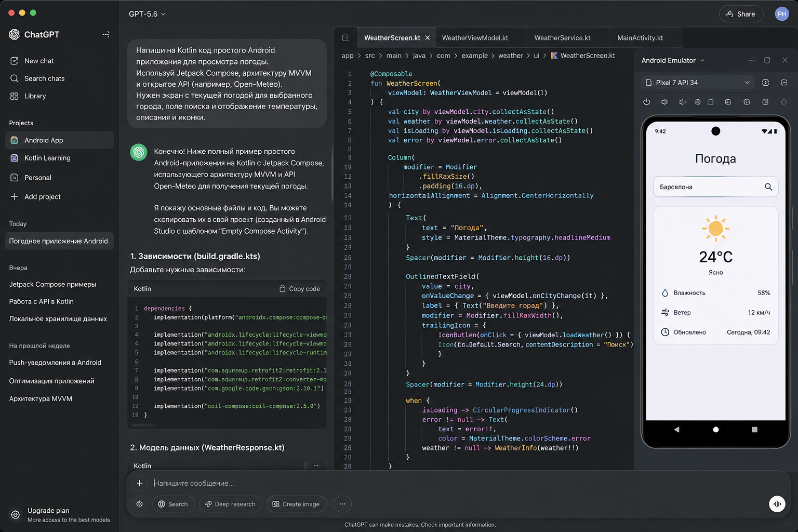
Task: Click the Share button
Action: [x=741, y=14]
